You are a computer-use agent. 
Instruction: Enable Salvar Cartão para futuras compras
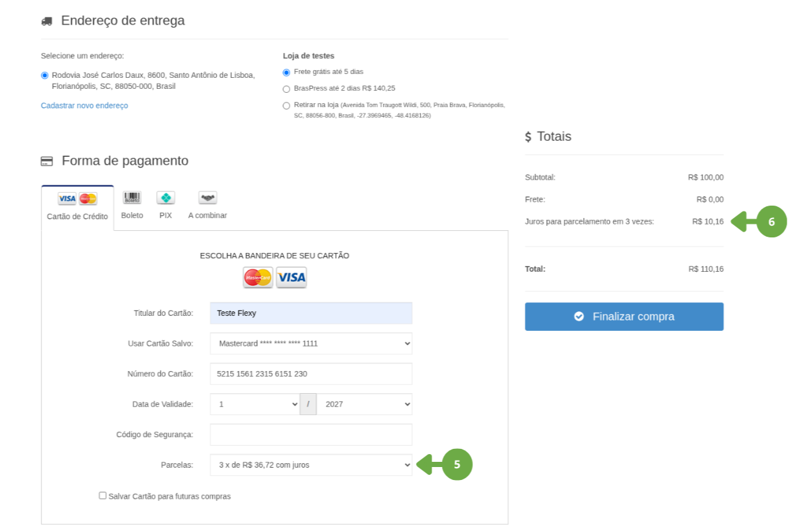click(102, 496)
